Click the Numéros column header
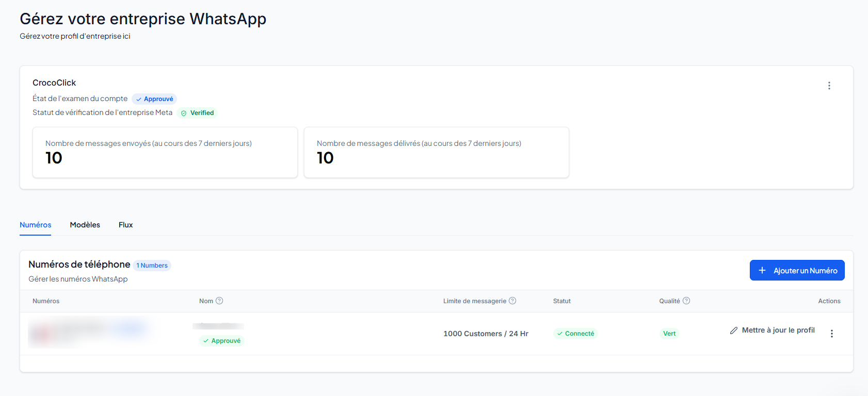The image size is (868, 396). [x=46, y=301]
